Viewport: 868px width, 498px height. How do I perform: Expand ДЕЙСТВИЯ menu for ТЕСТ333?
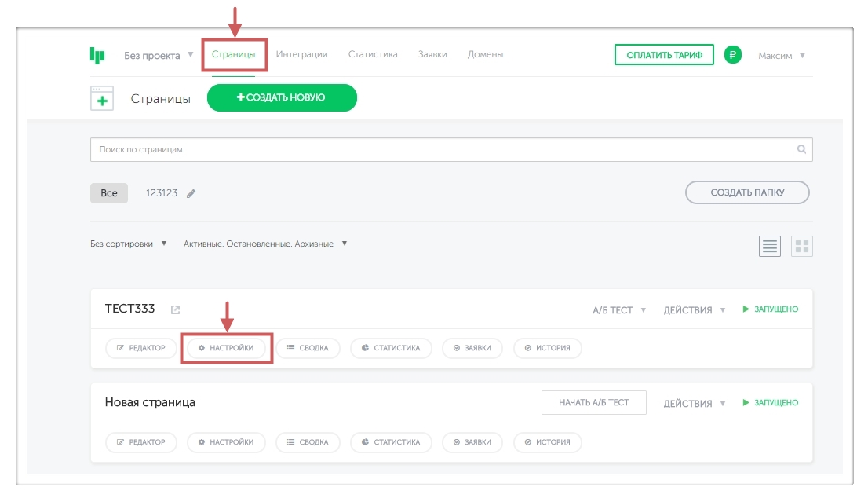694,310
